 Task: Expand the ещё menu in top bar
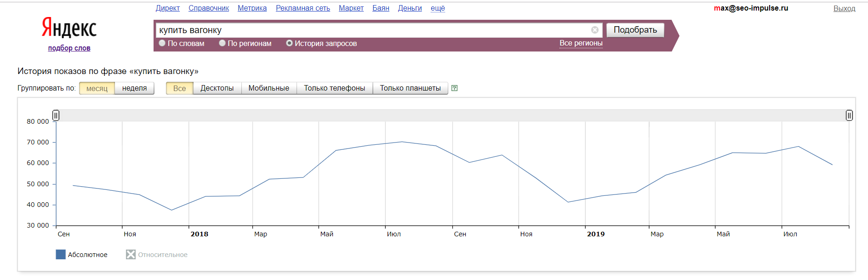437,8
